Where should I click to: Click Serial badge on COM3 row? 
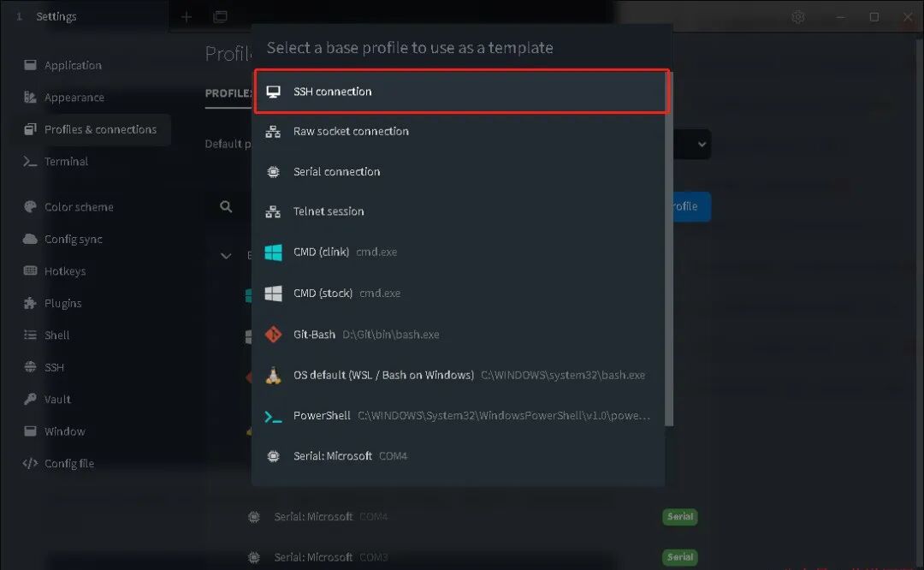point(680,557)
